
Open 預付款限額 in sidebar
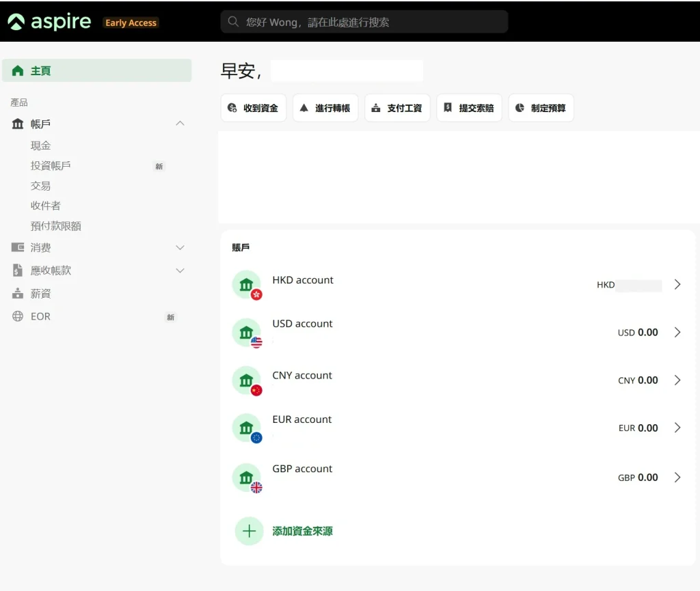[x=56, y=226]
